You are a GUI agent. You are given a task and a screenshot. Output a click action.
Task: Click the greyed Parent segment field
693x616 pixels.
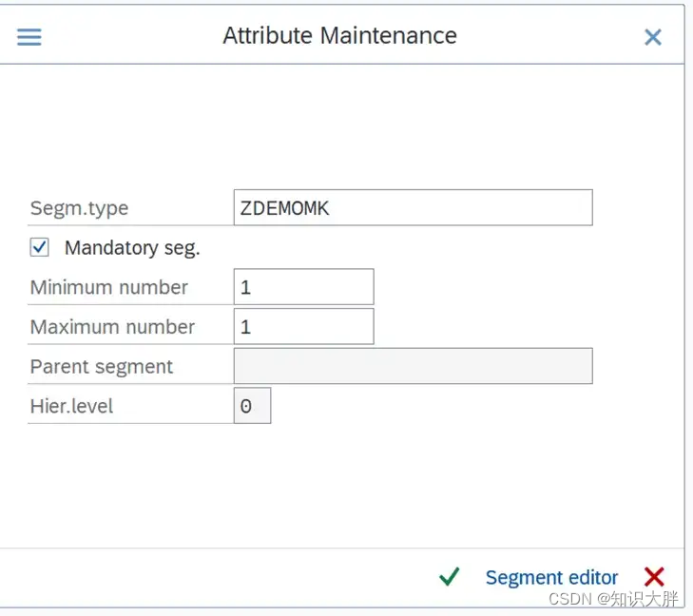click(413, 366)
